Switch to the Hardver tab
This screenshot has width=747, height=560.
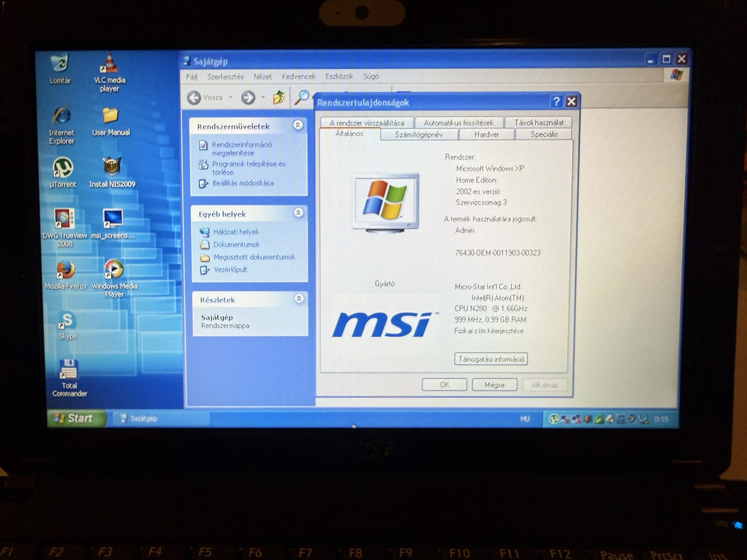coord(487,134)
